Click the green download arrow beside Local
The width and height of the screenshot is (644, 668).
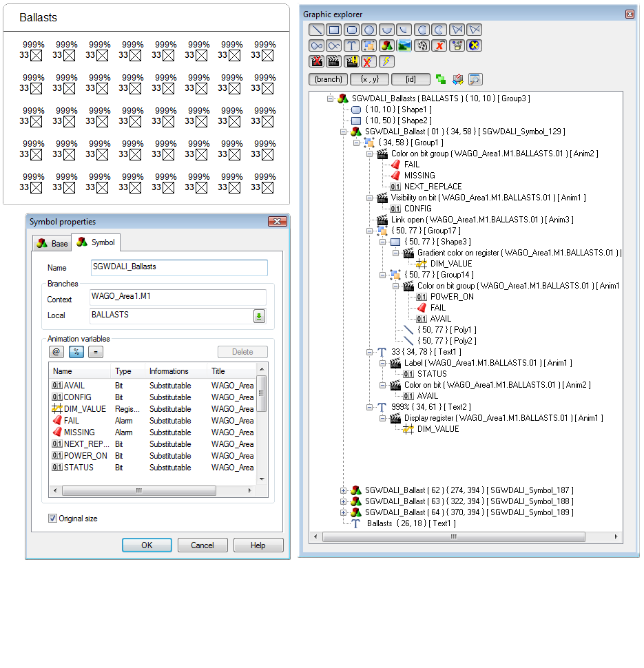[259, 316]
